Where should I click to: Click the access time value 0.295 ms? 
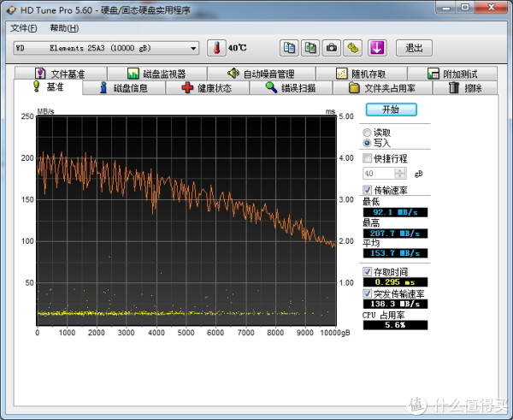coord(395,282)
